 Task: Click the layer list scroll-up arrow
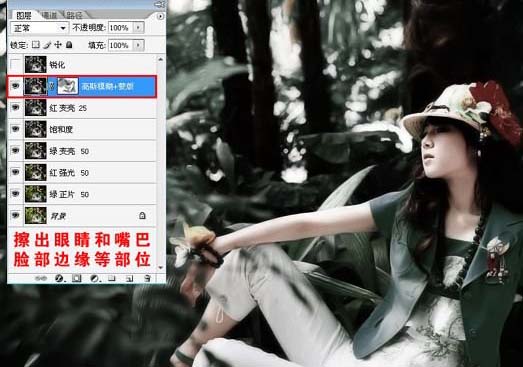(161, 59)
